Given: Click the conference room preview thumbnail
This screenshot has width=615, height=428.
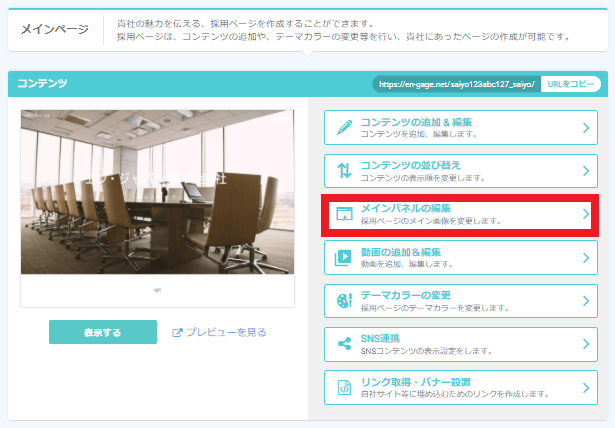Looking at the screenshot, I should [157, 190].
